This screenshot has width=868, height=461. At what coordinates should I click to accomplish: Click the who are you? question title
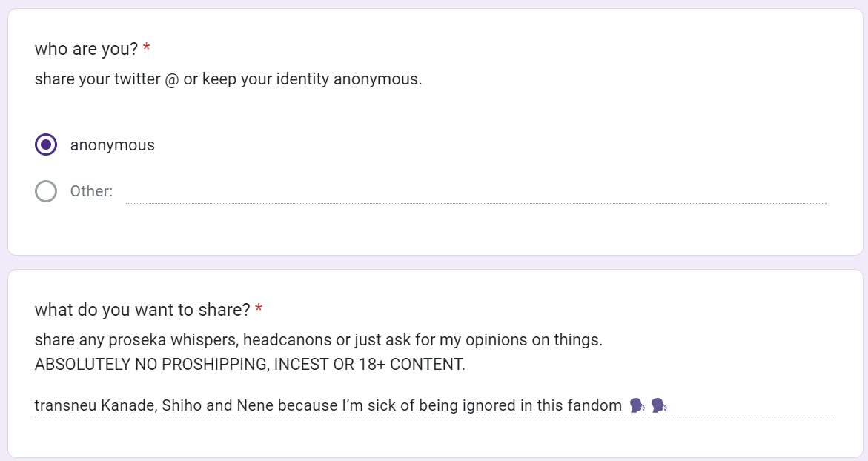pos(87,49)
